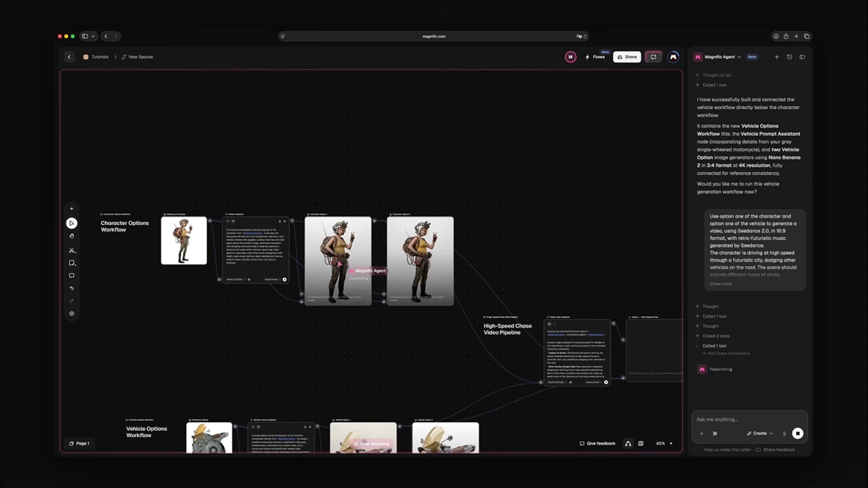Open the Create mode dropdown
This screenshot has width=868, height=488.
click(760, 434)
